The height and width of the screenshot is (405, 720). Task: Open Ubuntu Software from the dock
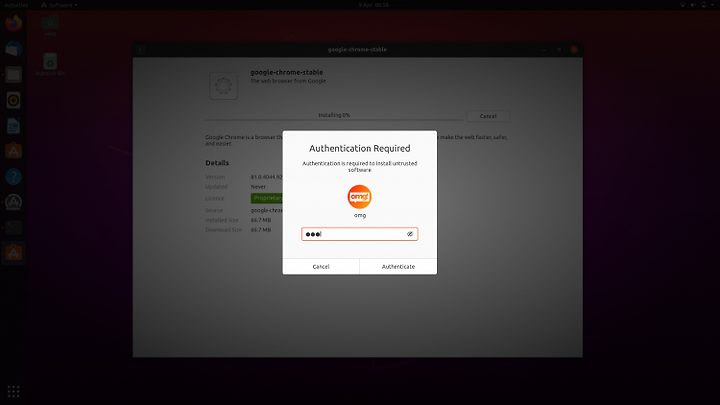click(x=13, y=151)
